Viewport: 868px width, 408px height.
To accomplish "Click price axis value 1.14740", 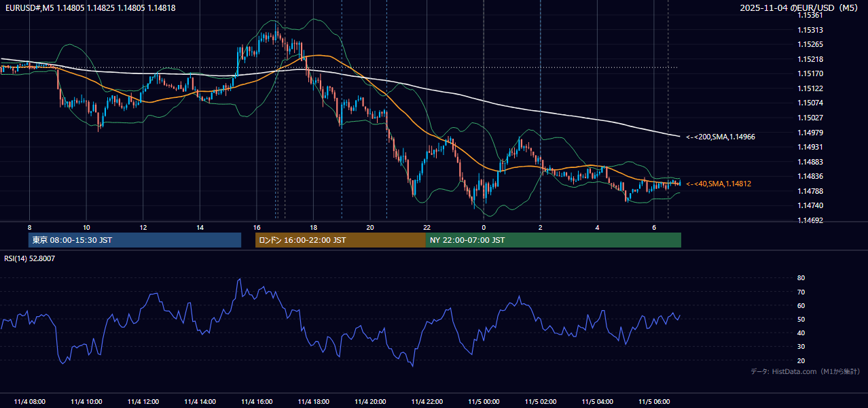I will [x=810, y=205].
